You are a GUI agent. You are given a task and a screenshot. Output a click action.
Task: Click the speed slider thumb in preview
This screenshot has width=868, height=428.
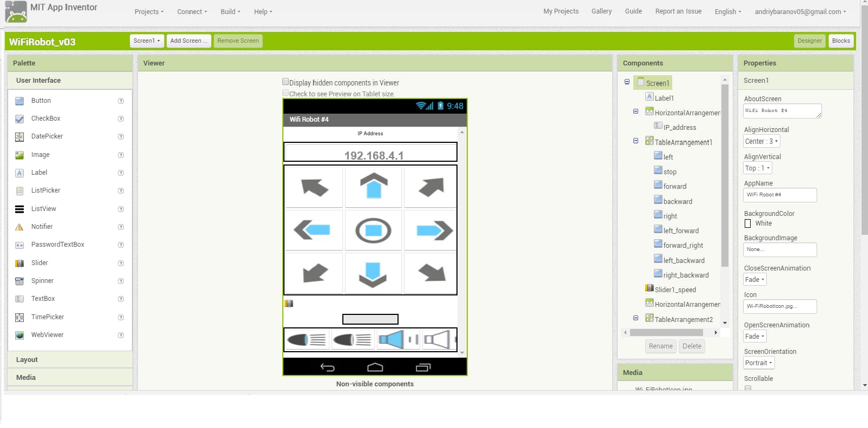pyautogui.click(x=289, y=304)
